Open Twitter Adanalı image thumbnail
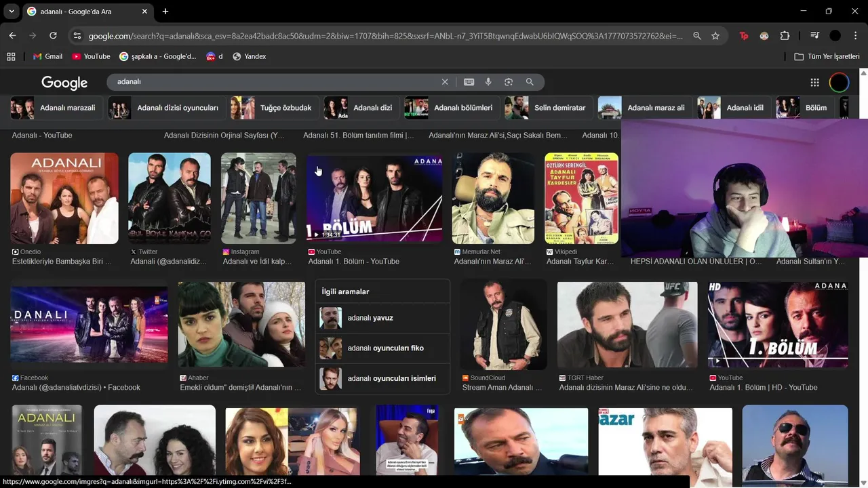Screen dimensions: 868x488 click(x=170, y=198)
